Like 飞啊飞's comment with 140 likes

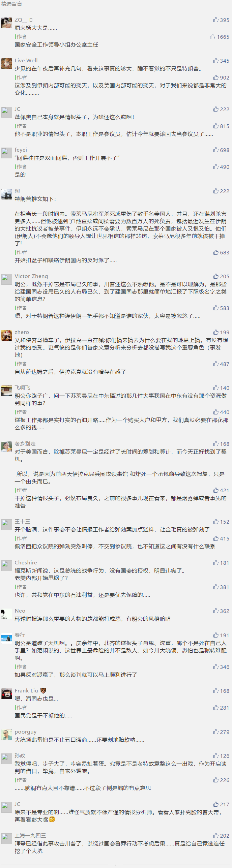pos(221,388)
